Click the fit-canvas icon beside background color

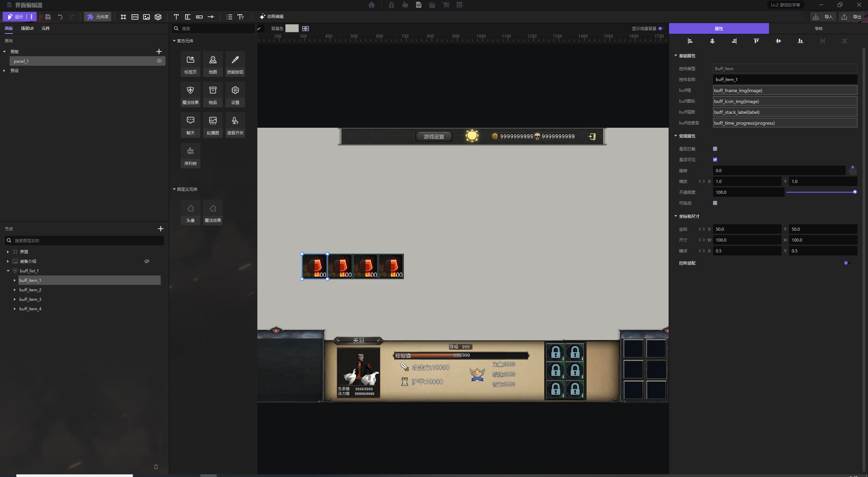pyautogui.click(x=305, y=28)
